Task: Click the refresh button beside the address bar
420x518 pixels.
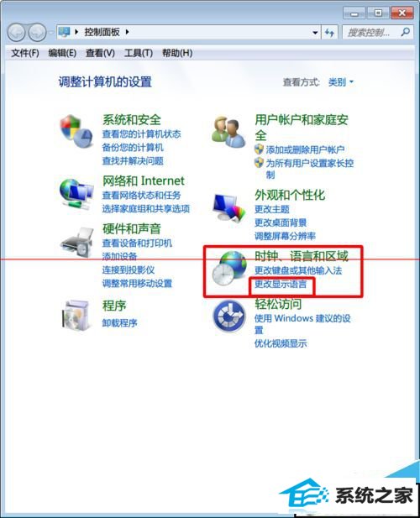Action: pos(329,33)
